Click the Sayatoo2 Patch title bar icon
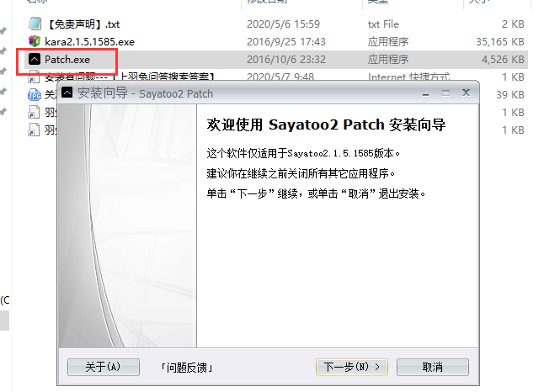The width and height of the screenshot is (544, 392). pos(67,93)
